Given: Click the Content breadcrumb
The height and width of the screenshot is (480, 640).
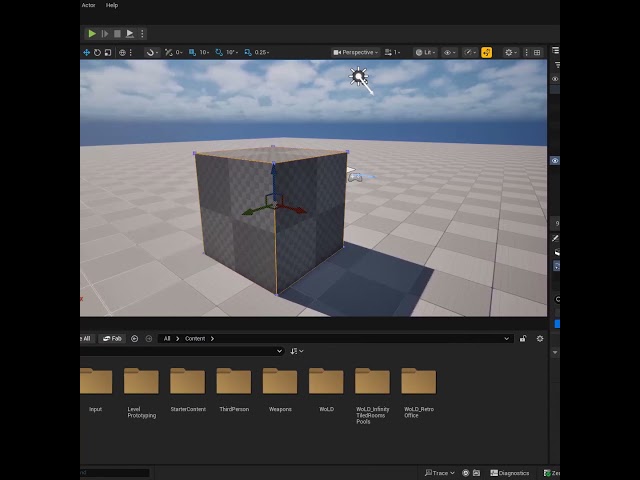Looking at the screenshot, I should [195, 338].
